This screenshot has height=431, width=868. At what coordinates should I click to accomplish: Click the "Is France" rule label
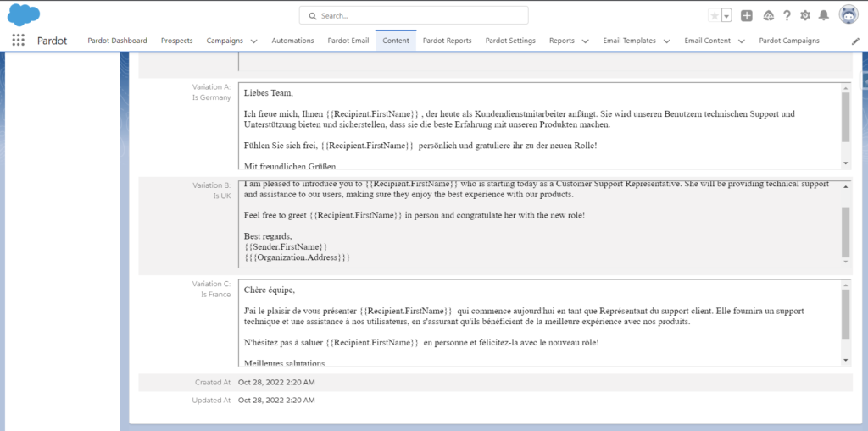click(x=216, y=295)
